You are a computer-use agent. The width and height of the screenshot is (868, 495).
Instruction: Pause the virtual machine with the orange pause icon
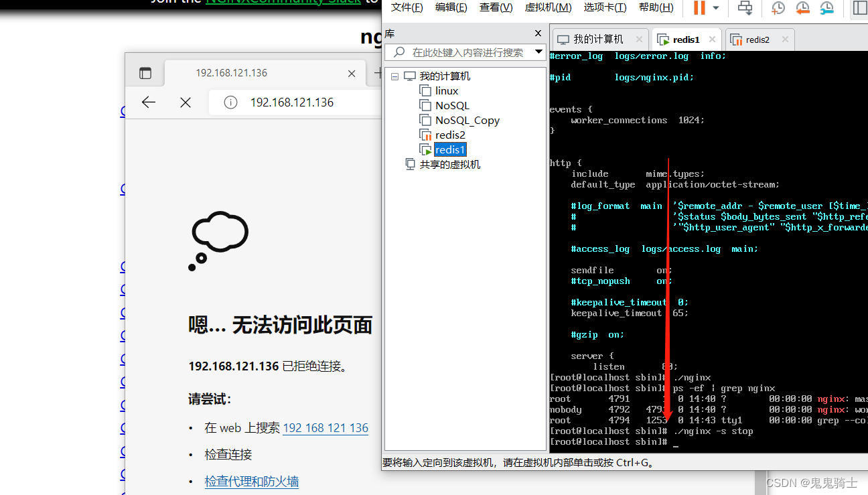[699, 8]
